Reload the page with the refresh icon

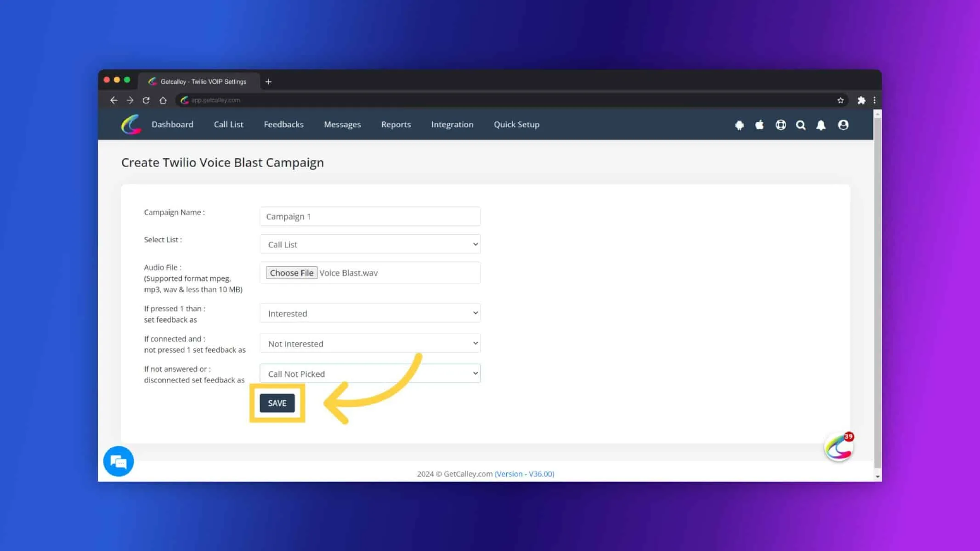click(146, 100)
